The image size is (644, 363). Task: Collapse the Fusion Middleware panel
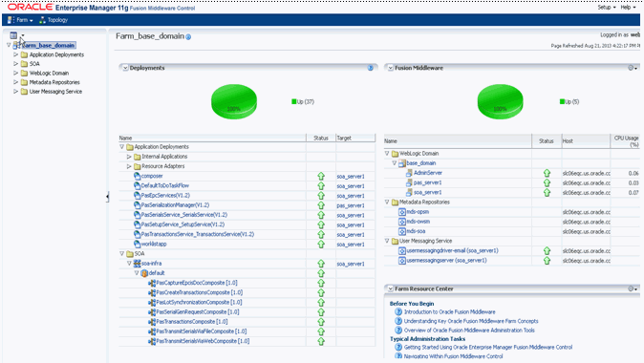coord(391,68)
